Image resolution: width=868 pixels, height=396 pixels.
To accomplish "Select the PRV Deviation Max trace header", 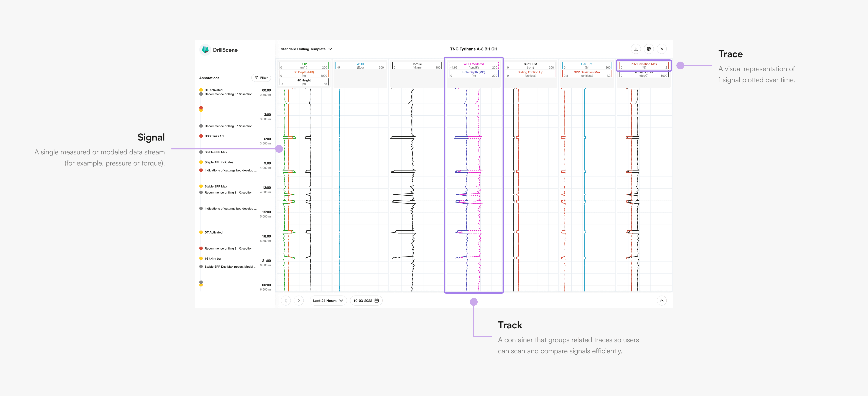I will tap(644, 65).
